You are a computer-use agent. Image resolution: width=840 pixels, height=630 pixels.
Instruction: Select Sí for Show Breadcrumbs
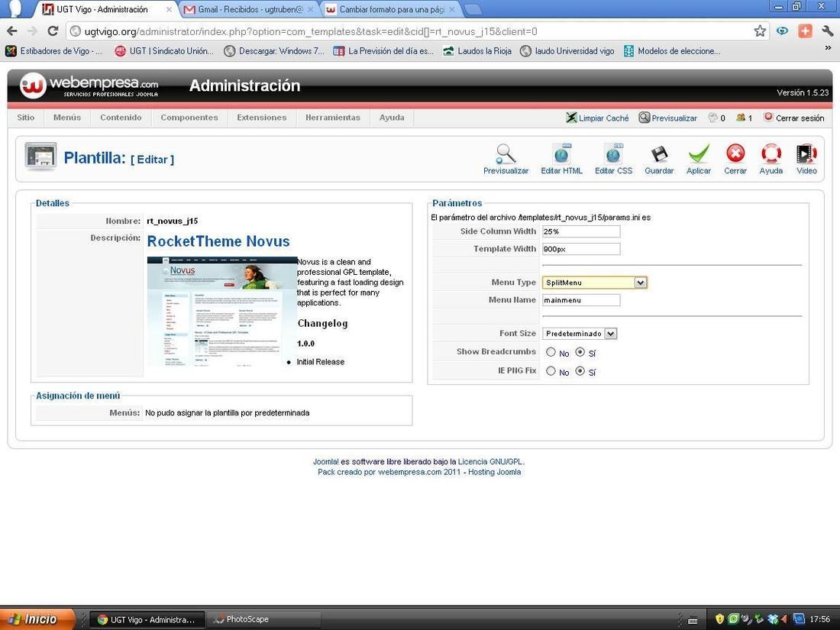pyautogui.click(x=580, y=352)
